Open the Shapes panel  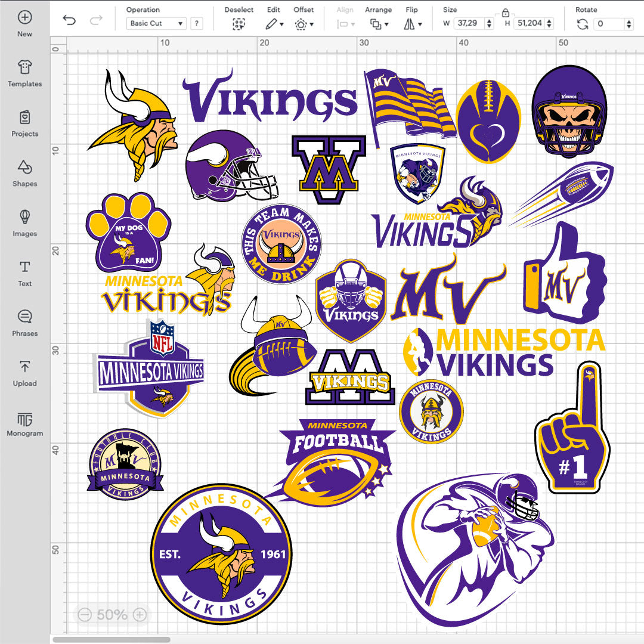pos(24,174)
